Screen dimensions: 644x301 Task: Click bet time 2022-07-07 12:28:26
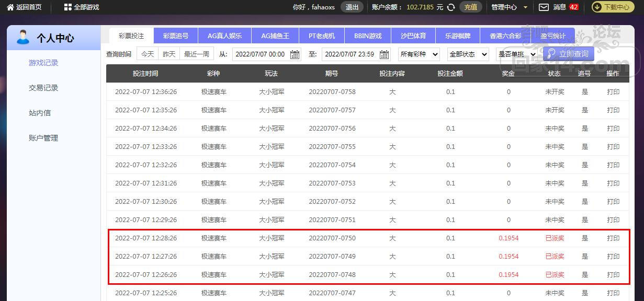click(x=146, y=238)
